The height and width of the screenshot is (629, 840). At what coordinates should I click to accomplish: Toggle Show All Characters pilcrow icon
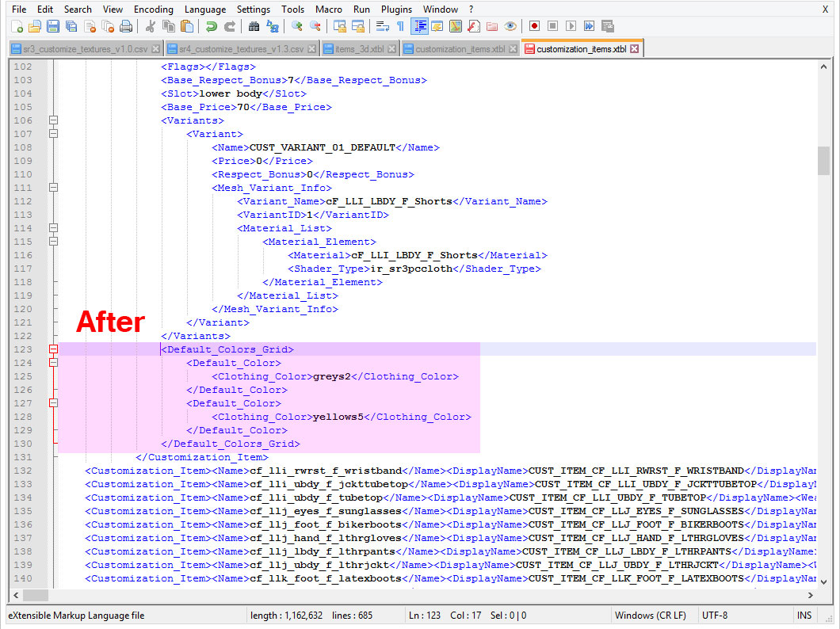[x=400, y=26]
